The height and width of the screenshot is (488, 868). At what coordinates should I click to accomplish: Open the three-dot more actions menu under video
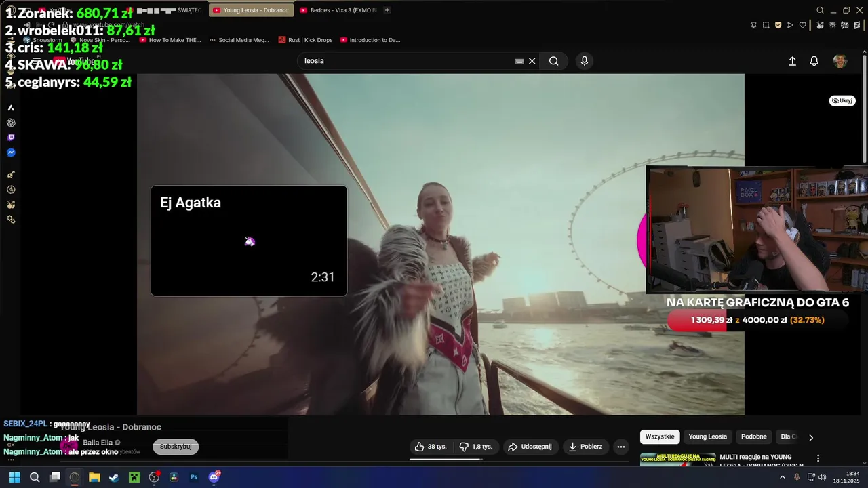tap(620, 447)
